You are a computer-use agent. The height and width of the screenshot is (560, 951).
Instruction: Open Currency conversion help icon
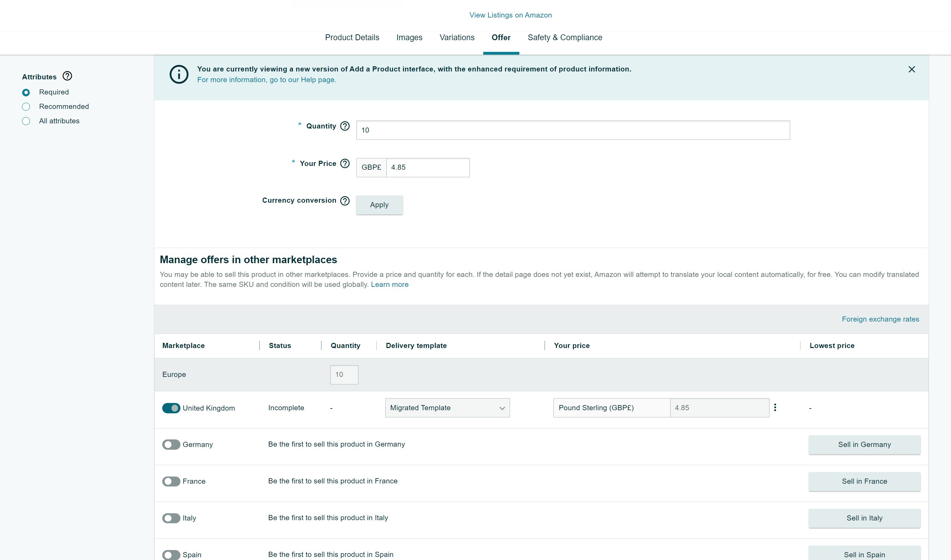point(345,201)
